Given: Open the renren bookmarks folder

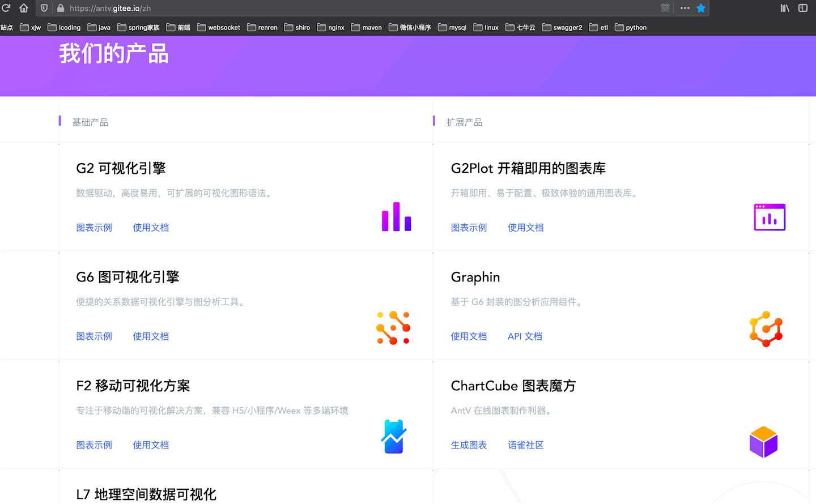Looking at the screenshot, I should [262, 27].
